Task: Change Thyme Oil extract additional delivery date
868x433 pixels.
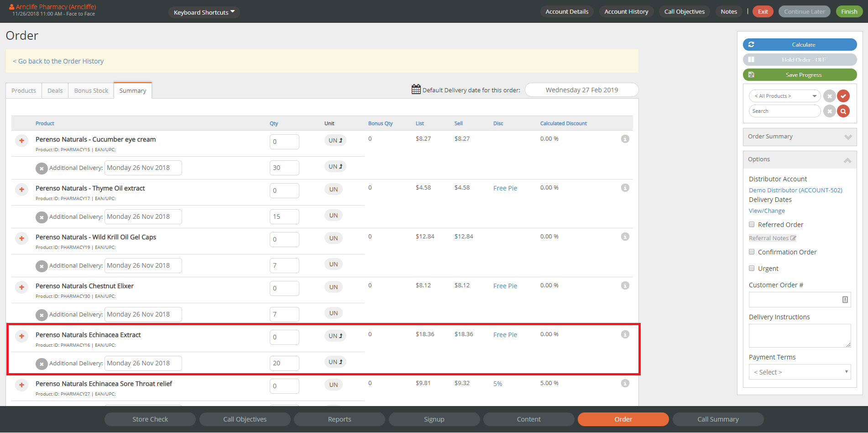Action: click(x=143, y=216)
